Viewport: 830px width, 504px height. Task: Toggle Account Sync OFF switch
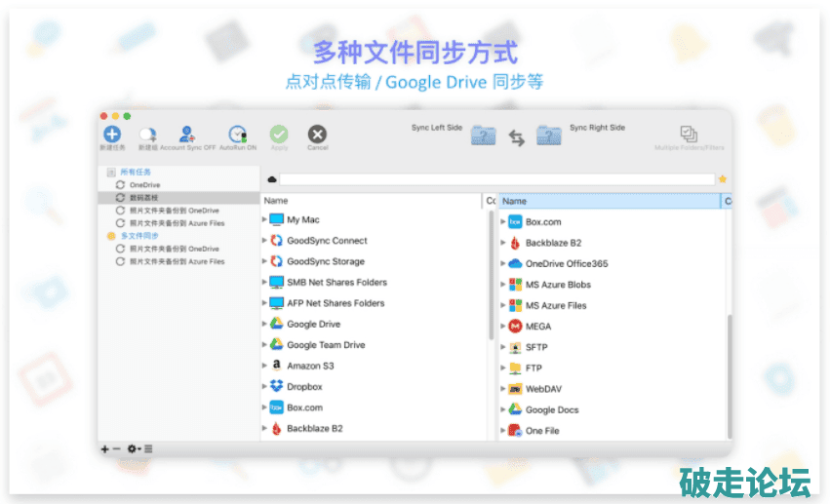click(187, 136)
